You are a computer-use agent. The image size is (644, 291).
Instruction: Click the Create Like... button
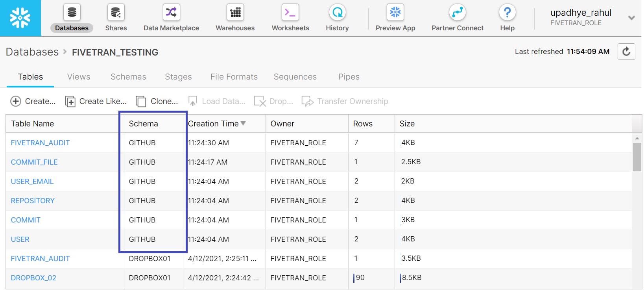(x=96, y=101)
